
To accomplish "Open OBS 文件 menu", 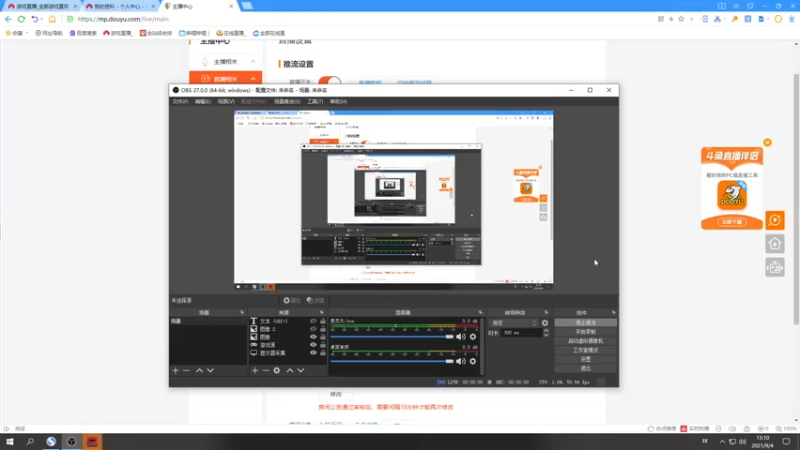I will pos(180,102).
